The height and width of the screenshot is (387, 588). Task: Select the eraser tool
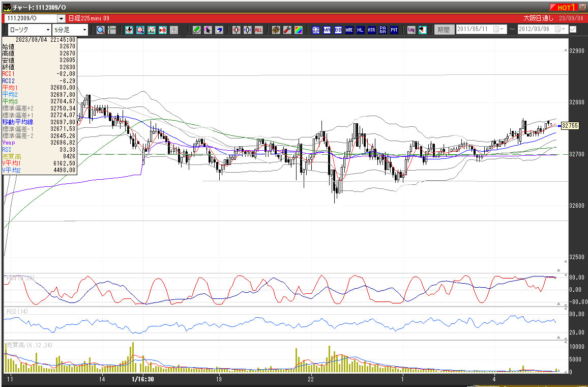click(219, 30)
